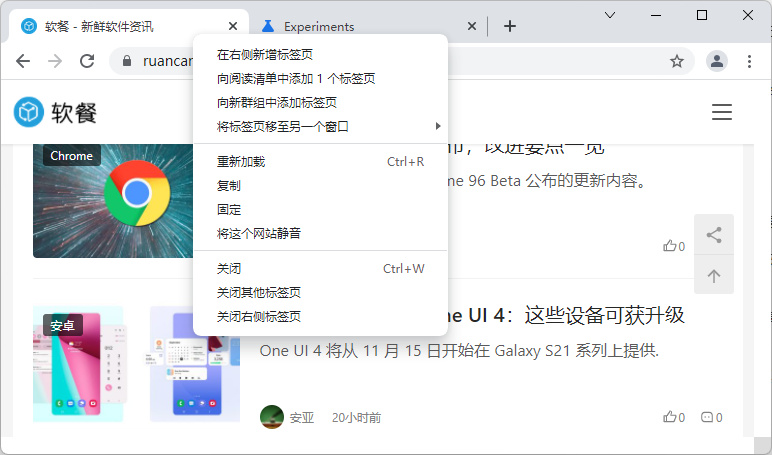Click the address bar URL field
Screen dimensions: 772x455
click(x=402, y=61)
